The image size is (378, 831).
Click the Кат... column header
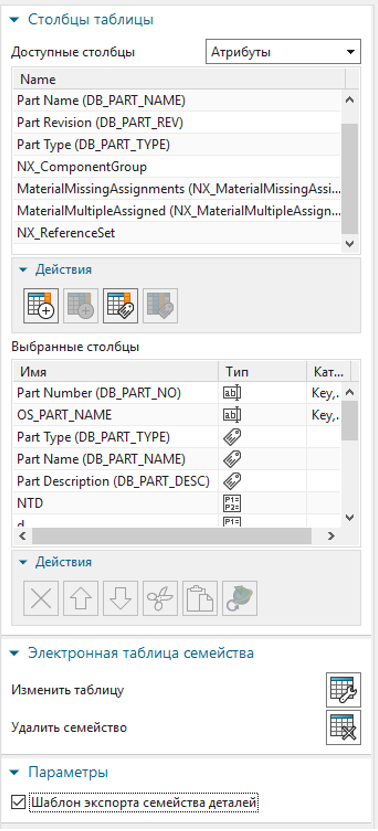[x=328, y=372]
